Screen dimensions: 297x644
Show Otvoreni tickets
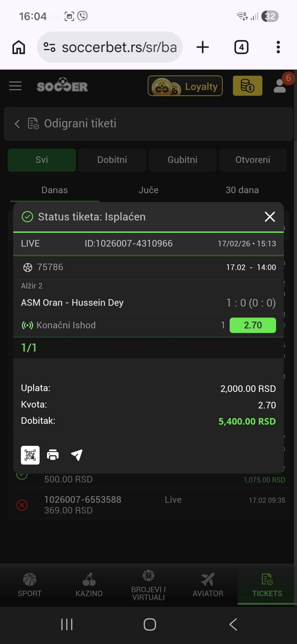point(253,160)
